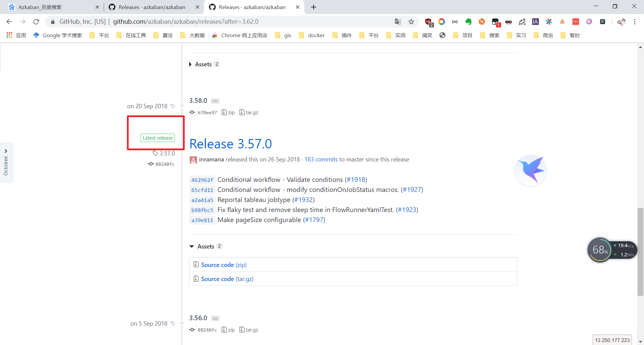Click the IA extension icon
The height and width of the screenshot is (345, 644).
[535, 22]
